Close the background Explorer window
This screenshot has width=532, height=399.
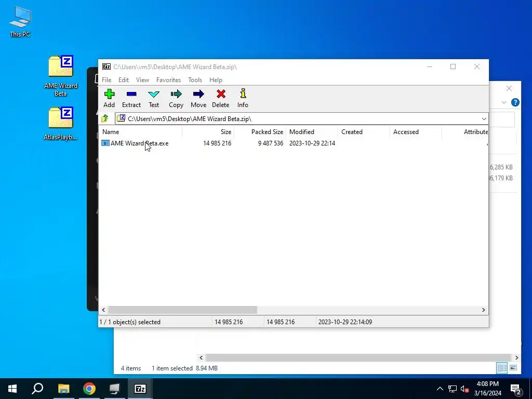509,88
